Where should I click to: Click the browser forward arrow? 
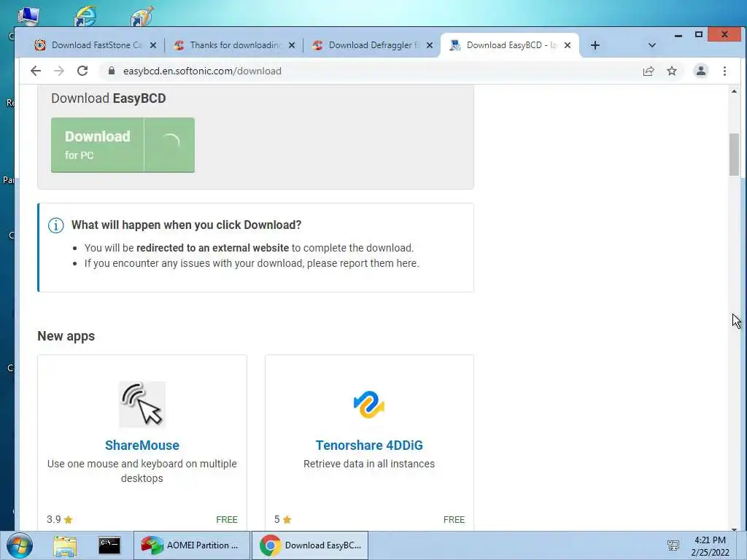(58, 71)
